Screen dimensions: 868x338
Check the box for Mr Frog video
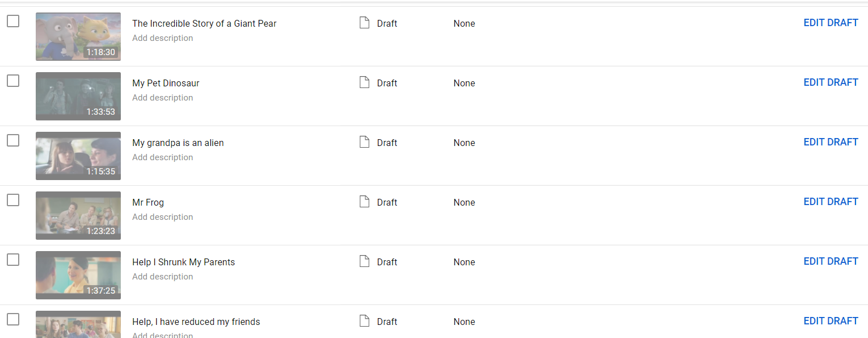coord(13,200)
